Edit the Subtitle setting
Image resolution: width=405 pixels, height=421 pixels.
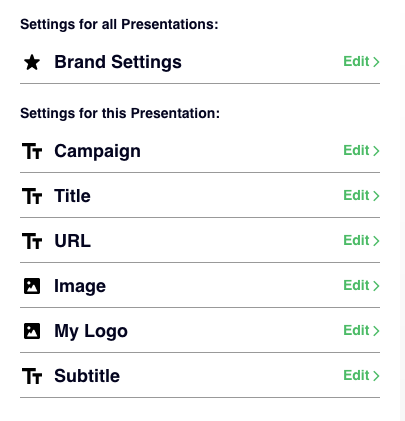(x=361, y=376)
